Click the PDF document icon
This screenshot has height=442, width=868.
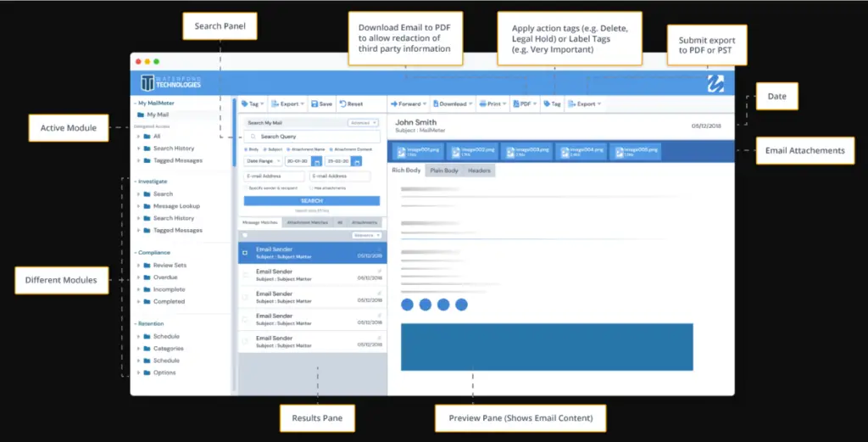[x=516, y=104]
